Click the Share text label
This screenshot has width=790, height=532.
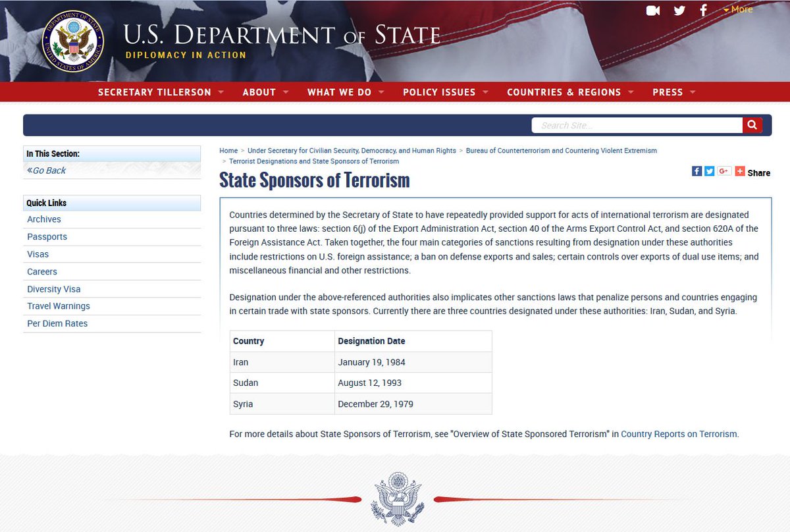(x=758, y=173)
